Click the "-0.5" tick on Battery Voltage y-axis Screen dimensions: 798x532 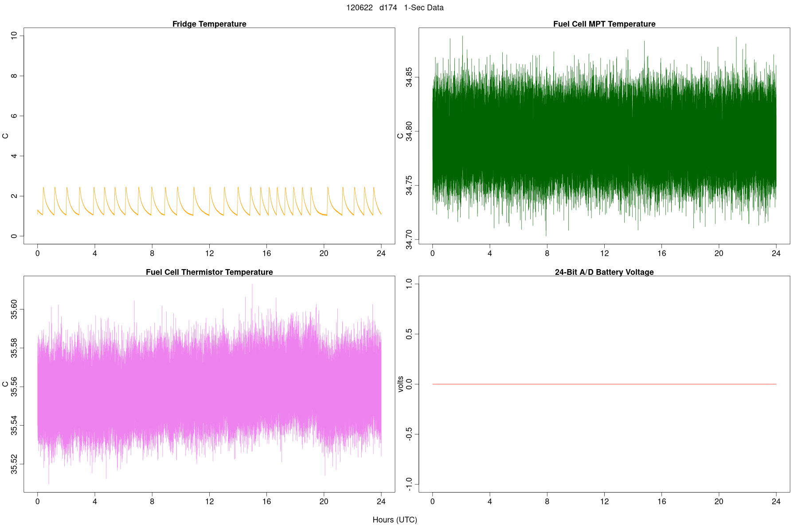tap(409, 434)
